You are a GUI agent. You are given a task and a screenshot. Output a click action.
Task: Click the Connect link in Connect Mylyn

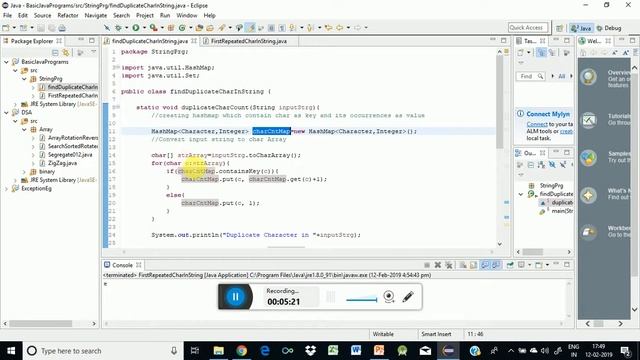(x=537, y=124)
